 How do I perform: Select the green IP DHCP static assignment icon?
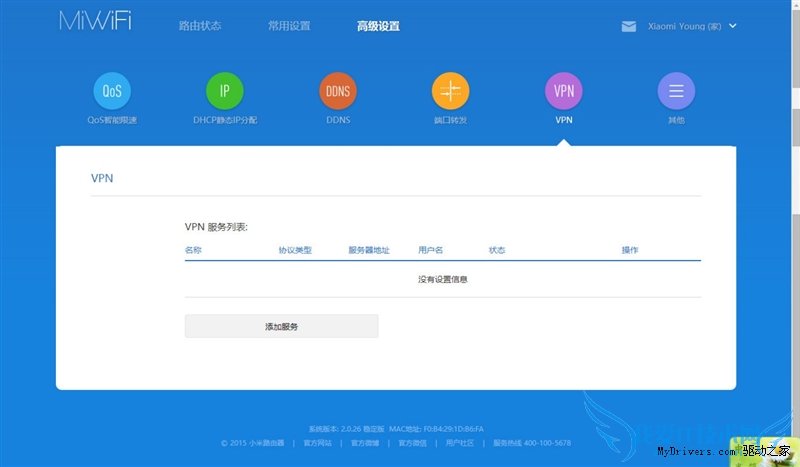click(x=225, y=91)
